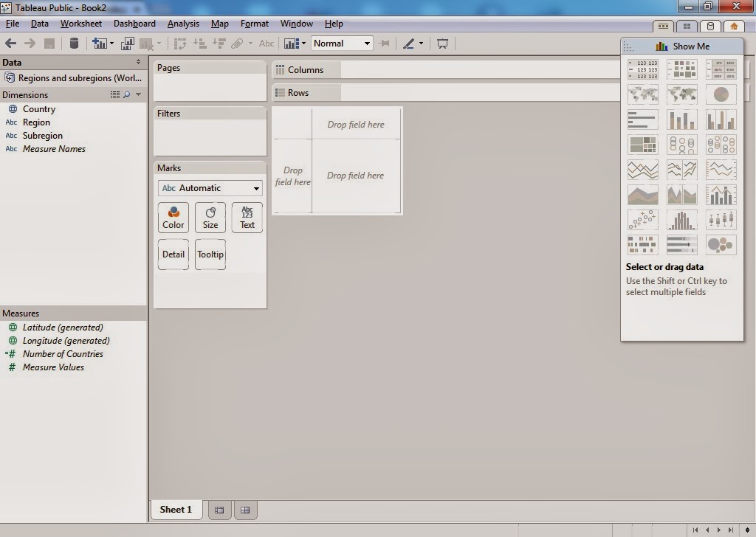Select the text table option in Show Me
Image resolution: width=756 pixels, height=537 pixels.
642,69
